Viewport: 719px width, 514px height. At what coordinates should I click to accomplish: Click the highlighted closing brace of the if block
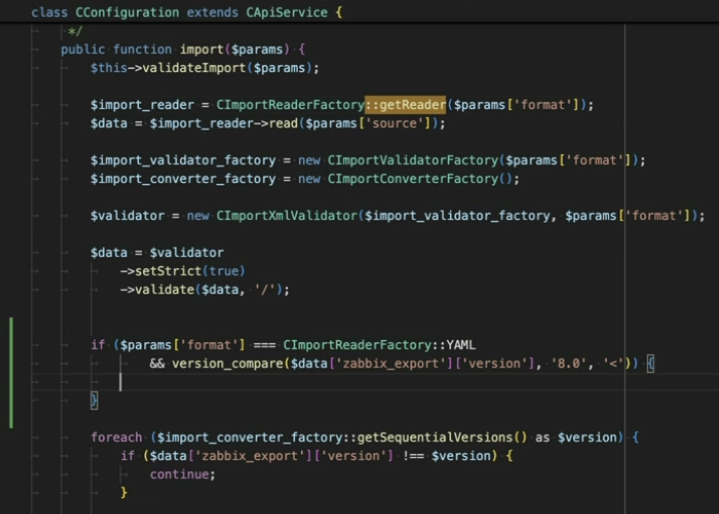coord(94,400)
